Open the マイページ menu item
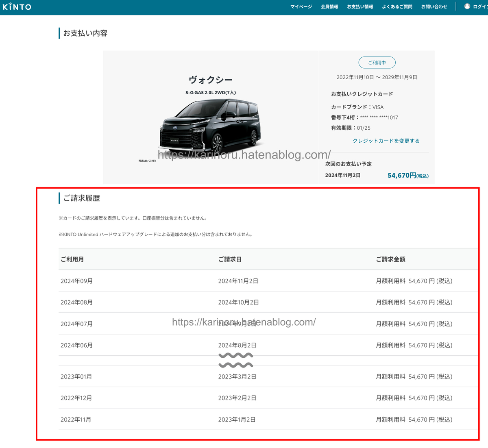488x448 pixels. (x=301, y=7)
